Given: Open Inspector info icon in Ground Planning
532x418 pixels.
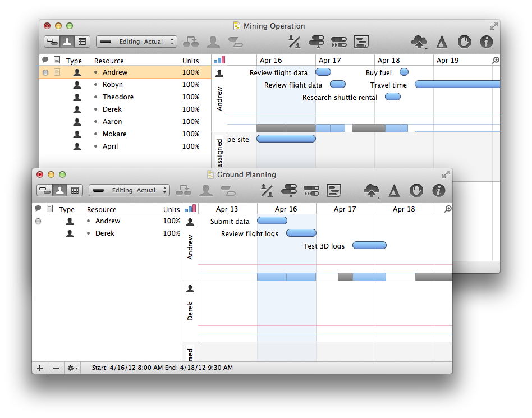Looking at the screenshot, I should coord(438,190).
